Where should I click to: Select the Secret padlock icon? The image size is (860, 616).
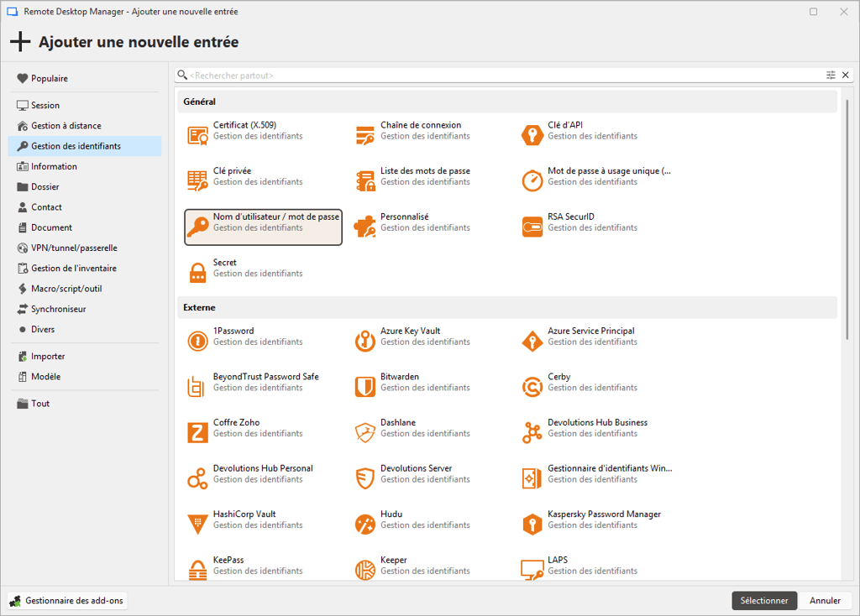point(197,274)
